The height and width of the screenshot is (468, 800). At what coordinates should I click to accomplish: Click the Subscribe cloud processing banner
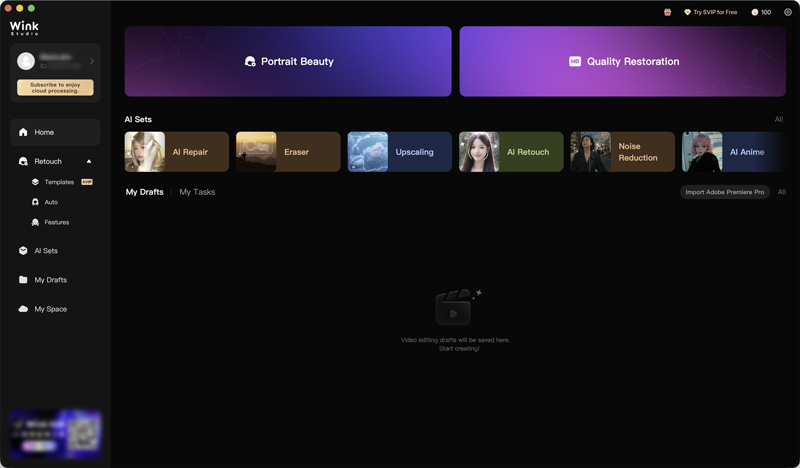tap(55, 87)
